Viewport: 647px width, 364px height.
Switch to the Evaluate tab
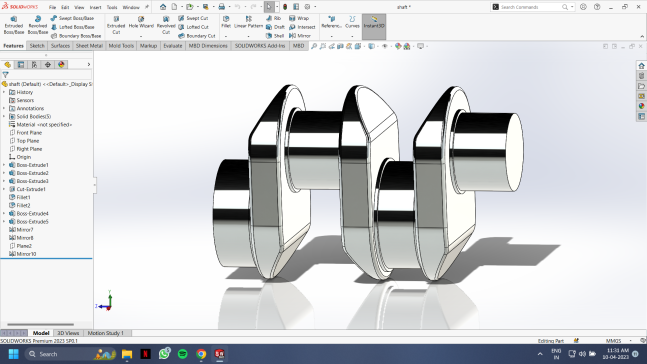click(172, 46)
